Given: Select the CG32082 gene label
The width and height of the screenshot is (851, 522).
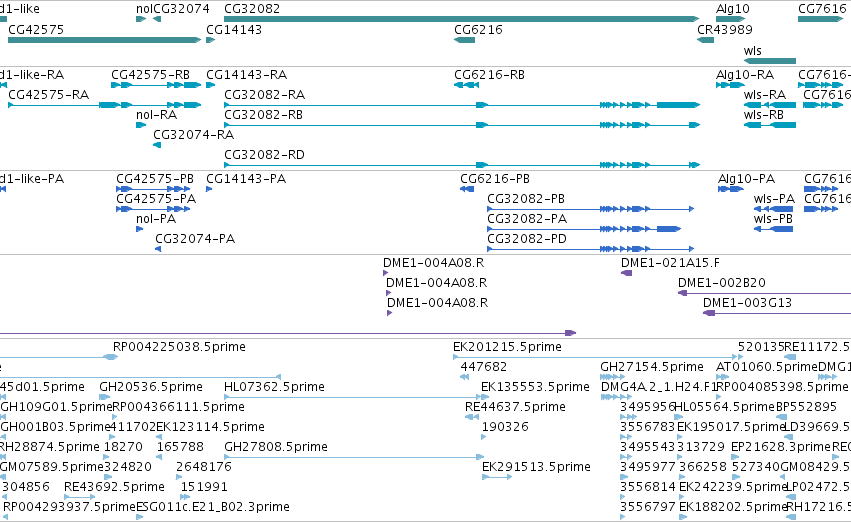Looking at the screenshot, I should click(252, 9).
